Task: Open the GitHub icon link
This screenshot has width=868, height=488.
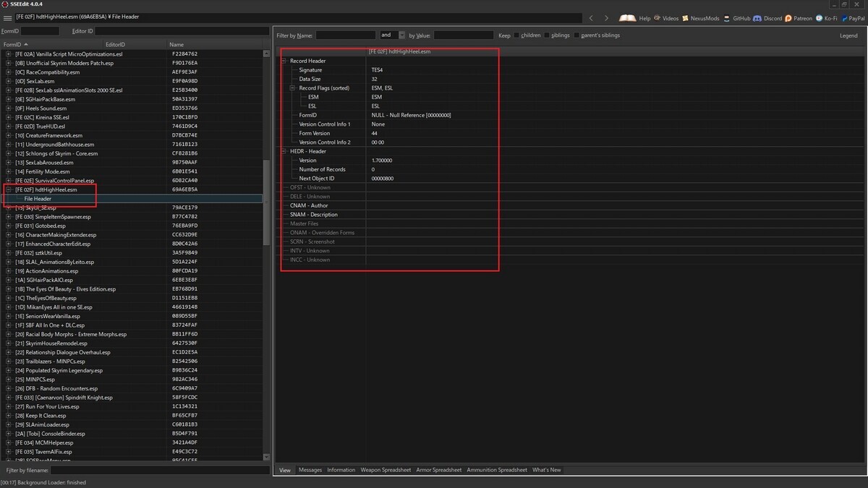Action: [x=726, y=18]
